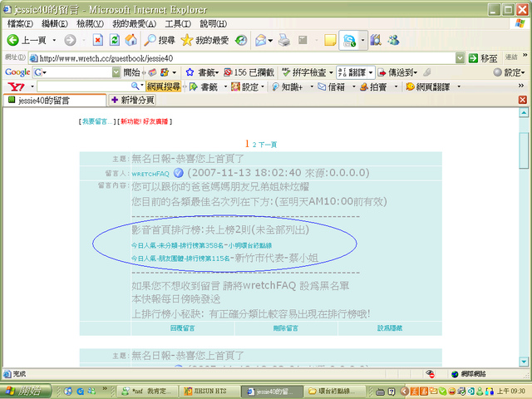Expand the Yahoo logo dropdown arrow
The width and height of the screenshot is (532, 399).
(x=32, y=86)
